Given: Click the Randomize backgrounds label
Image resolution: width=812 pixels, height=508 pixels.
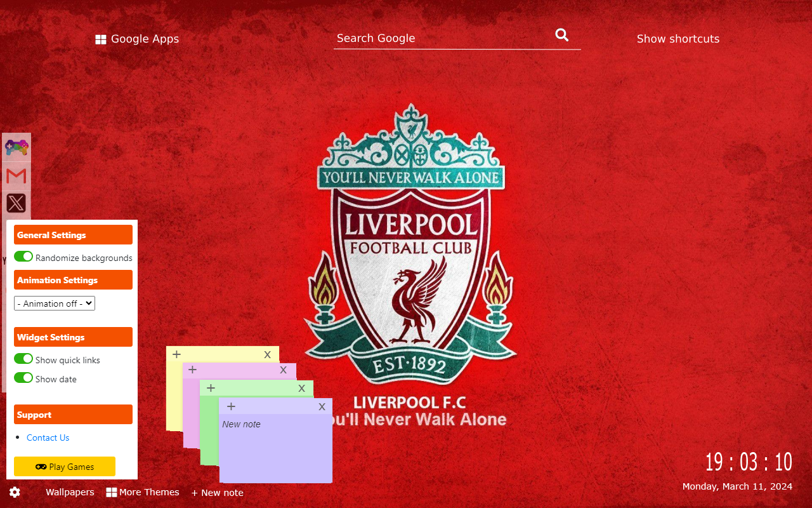Looking at the screenshot, I should pos(84,258).
